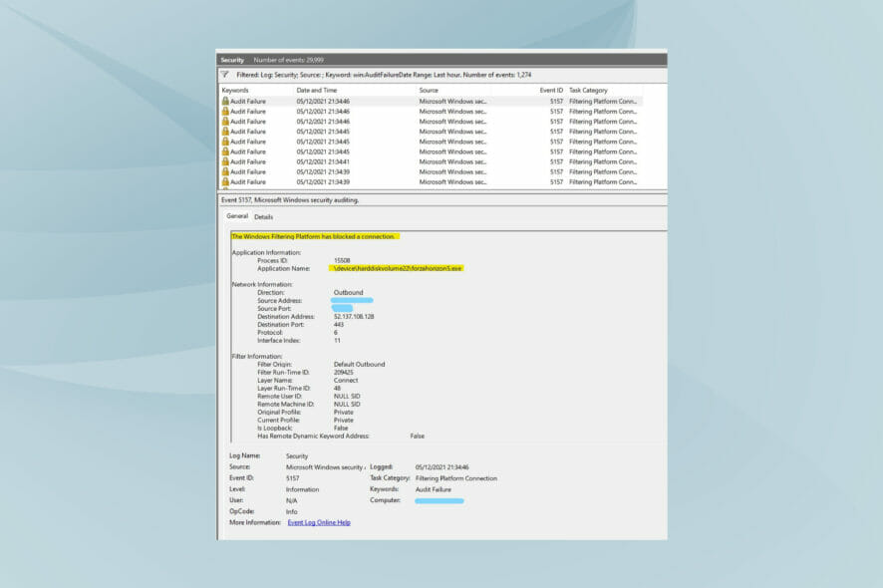
Task: Click the Layer Run-Time ID value 48
Action: (x=337, y=388)
